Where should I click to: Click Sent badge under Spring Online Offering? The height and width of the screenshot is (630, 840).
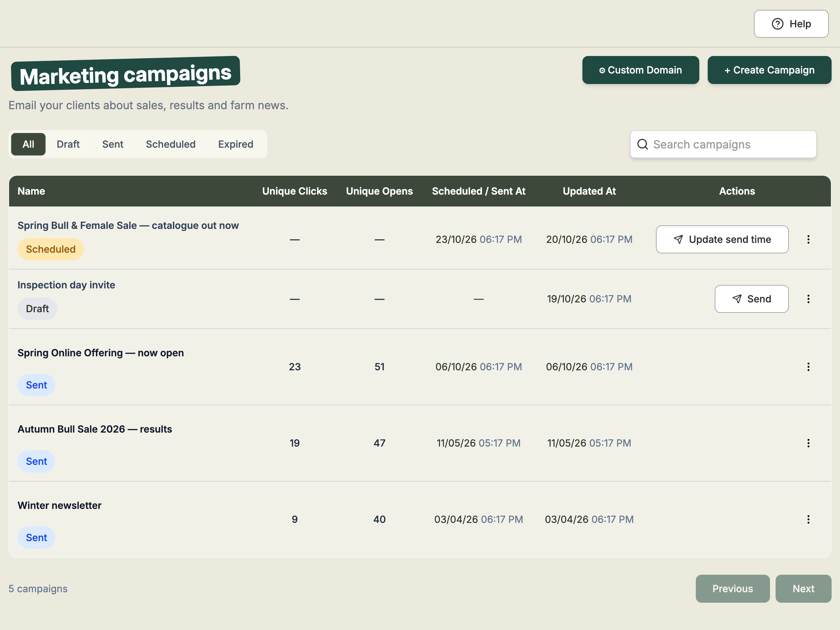[36, 385]
